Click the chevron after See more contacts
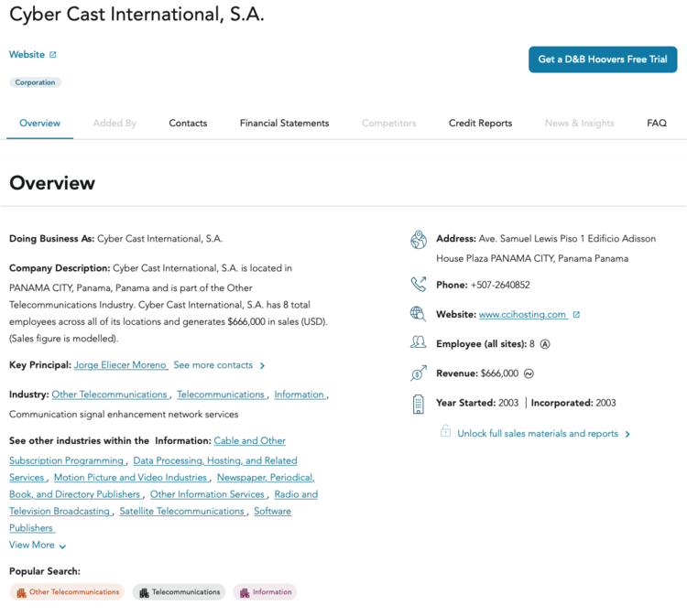The image size is (687, 616). point(262,365)
